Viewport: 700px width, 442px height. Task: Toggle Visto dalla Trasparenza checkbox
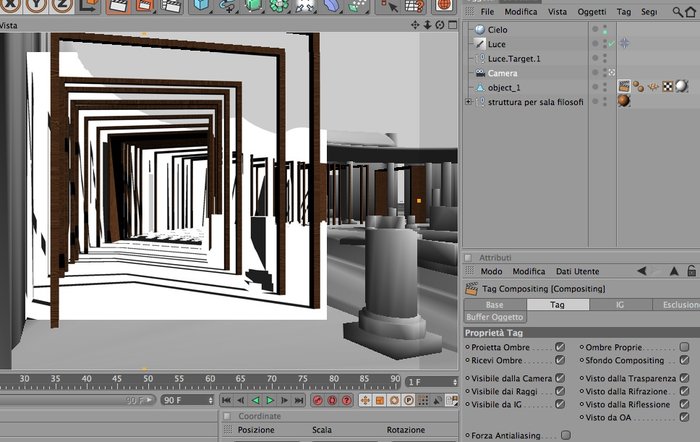point(684,378)
